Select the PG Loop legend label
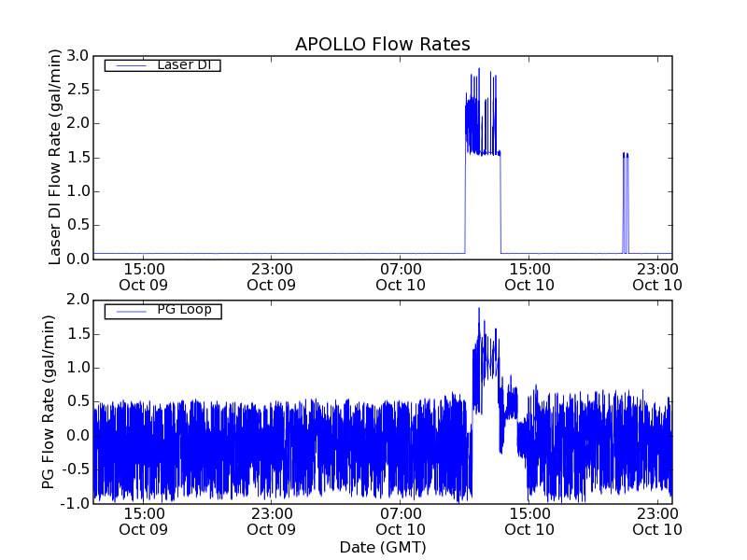Viewport: 747px width, 560px height. [x=184, y=310]
